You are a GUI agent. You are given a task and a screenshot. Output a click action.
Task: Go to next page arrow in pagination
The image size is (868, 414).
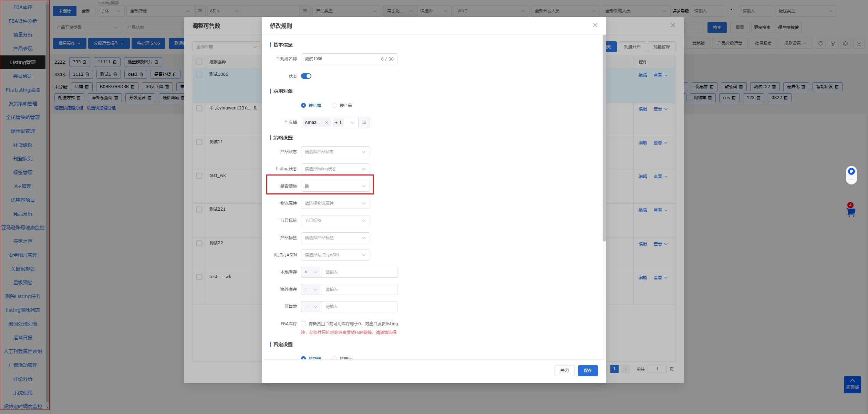626,369
